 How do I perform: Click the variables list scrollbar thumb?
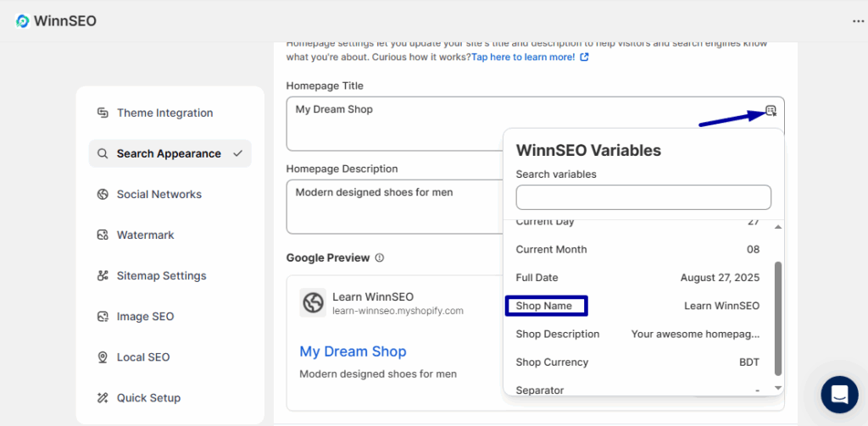tap(778, 318)
